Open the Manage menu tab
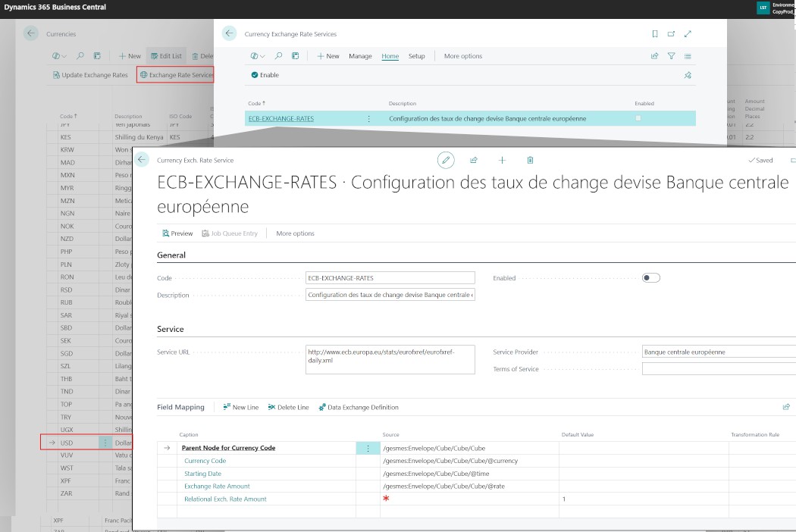This screenshot has height=532, width=796. point(360,56)
